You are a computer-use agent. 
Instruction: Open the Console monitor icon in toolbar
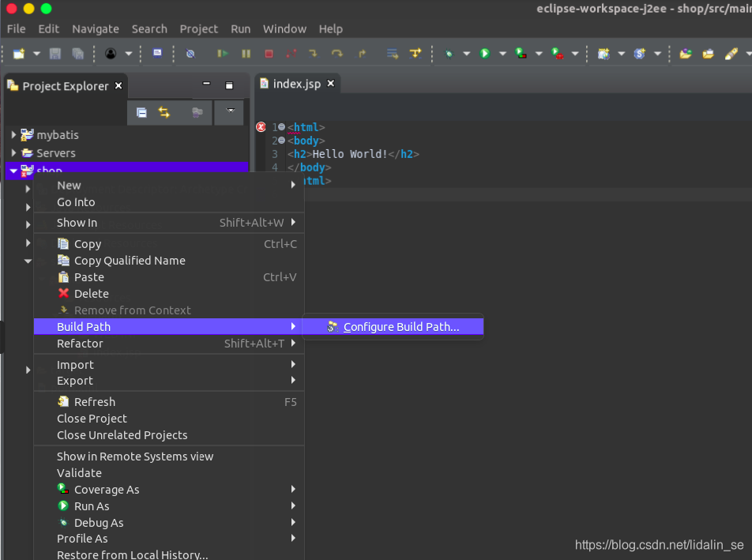pyautogui.click(x=157, y=53)
